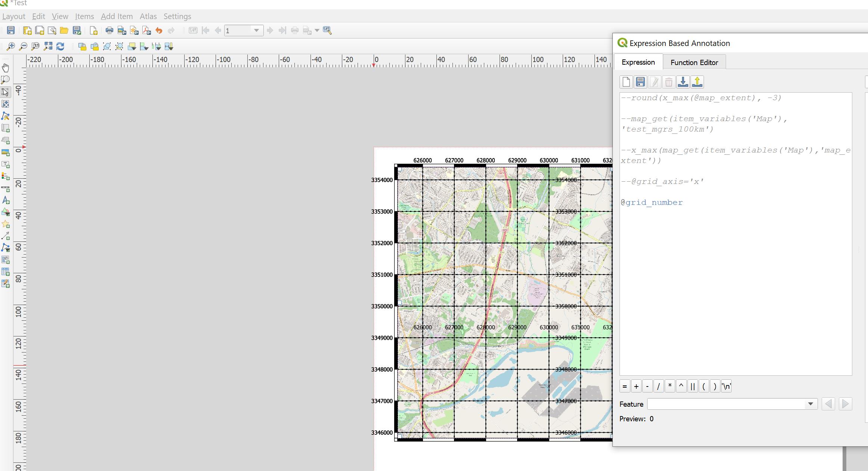Image resolution: width=868 pixels, height=471 pixels.
Task: Click Save icon in expression toolbar
Action: click(640, 82)
